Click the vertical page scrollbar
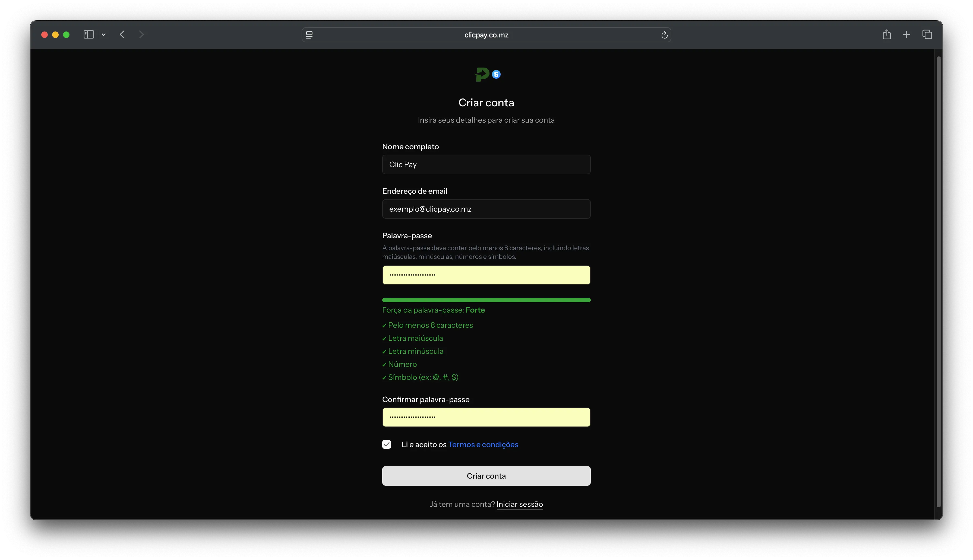Image resolution: width=973 pixels, height=560 pixels. point(938,282)
